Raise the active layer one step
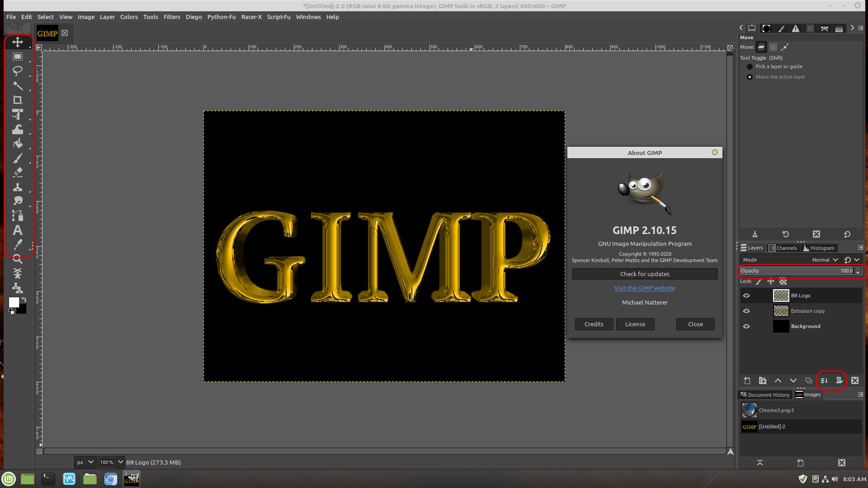Viewport: 868px width, 488px height. point(778,380)
